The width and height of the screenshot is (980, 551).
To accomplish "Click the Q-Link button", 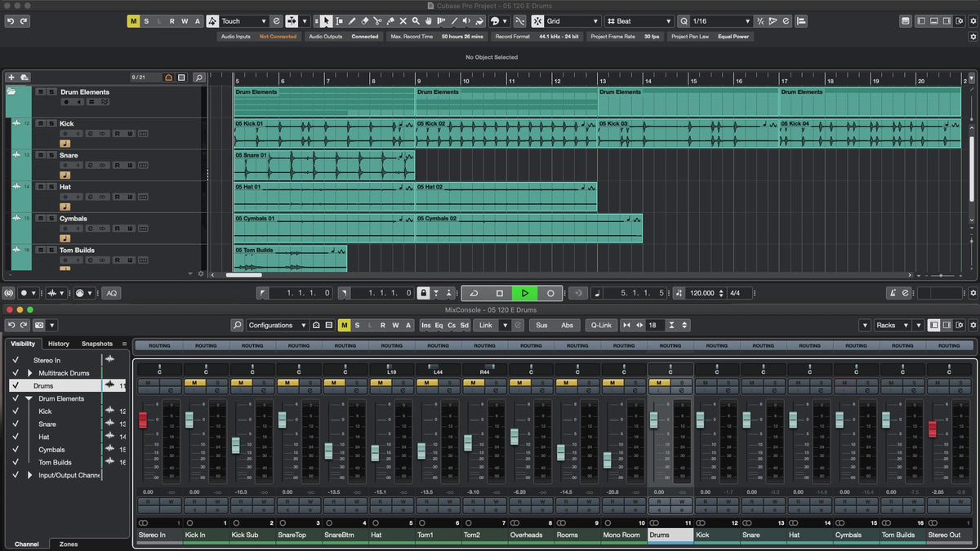I will (601, 325).
